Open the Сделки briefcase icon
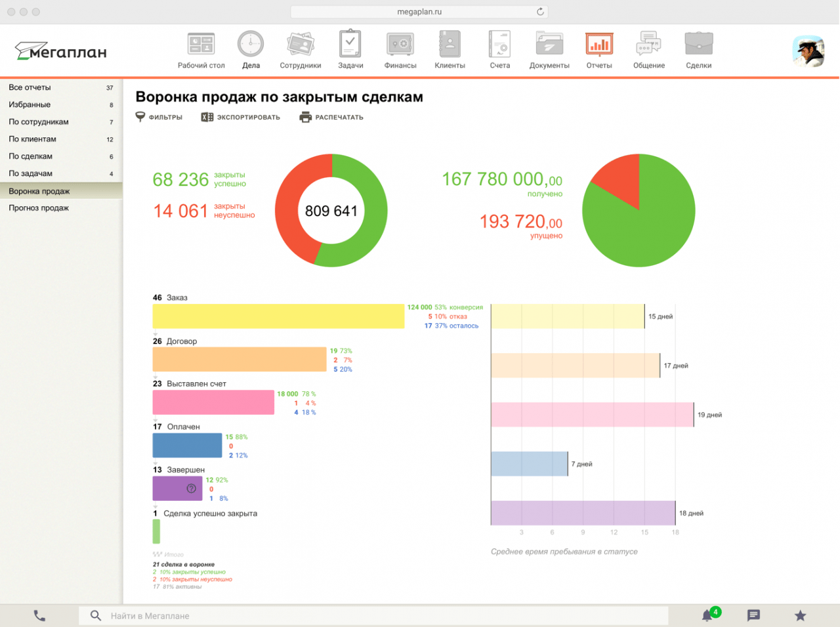This screenshot has height=627, width=840. pyautogui.click(x=699, y=45)
